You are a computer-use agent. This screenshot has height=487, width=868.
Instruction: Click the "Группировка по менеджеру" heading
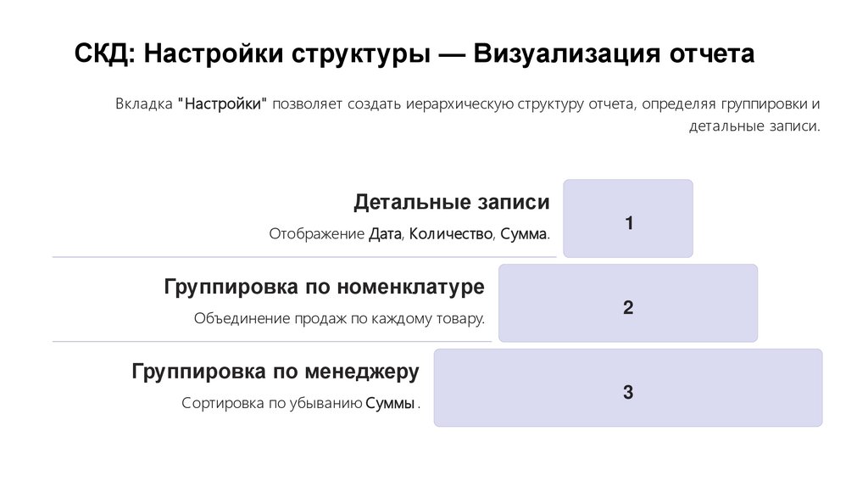point(275,372)
